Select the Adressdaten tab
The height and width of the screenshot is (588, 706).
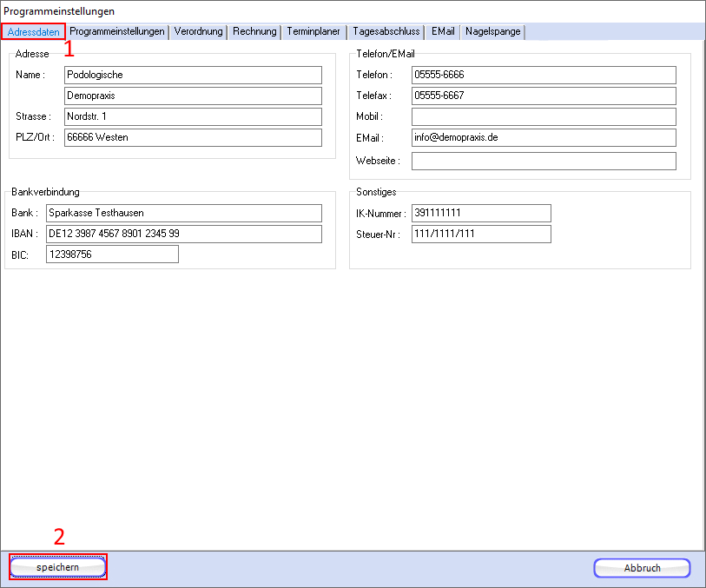point(34,32)
